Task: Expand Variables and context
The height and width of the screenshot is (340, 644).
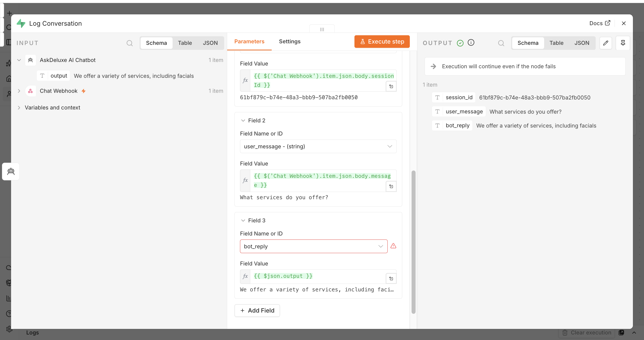Action: pyautogui.click(x=19, y=108)
